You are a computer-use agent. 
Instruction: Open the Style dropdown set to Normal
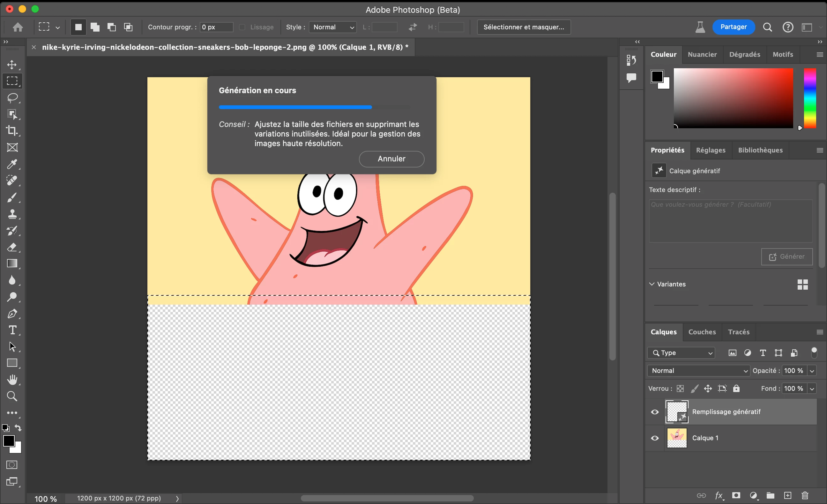click(332, 27)
